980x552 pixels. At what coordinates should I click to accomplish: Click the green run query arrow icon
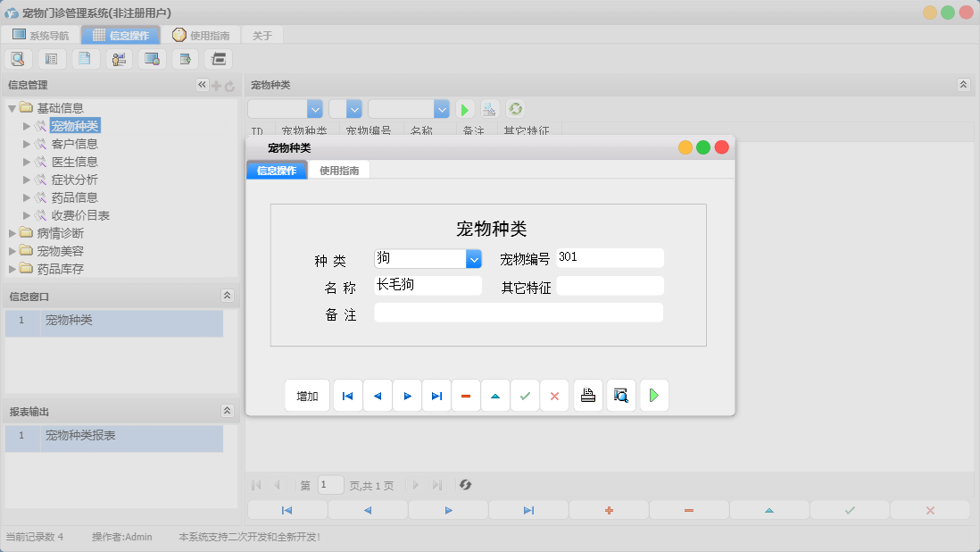pos(464,108)
